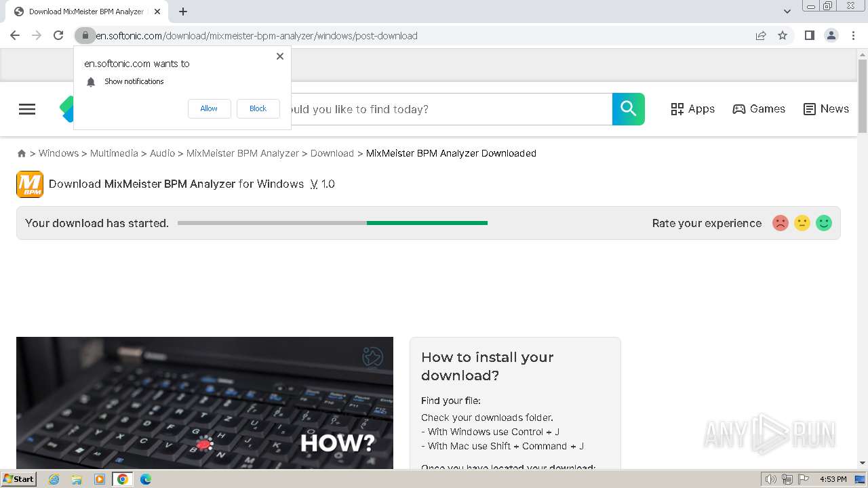Click the address bar URL
The image size is (868, 488).
point(256,36)
